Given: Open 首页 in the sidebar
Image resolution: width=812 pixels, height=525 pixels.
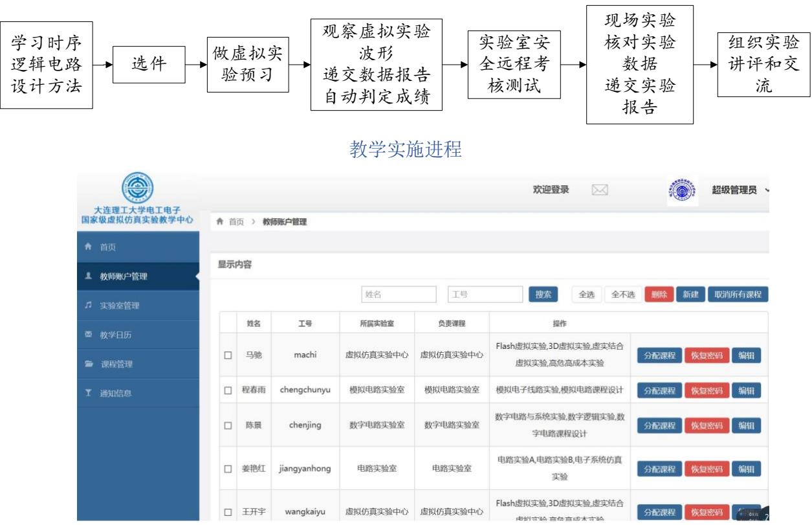Looking at the screenshot, I should 109,247.
